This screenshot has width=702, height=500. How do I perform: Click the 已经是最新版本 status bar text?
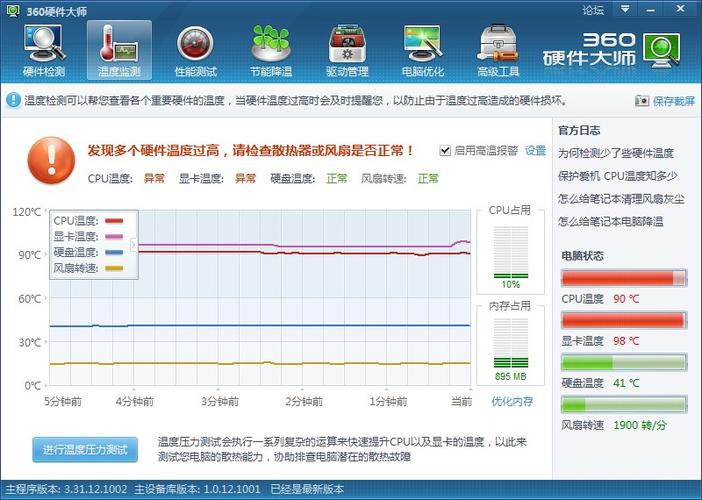(x=307, y=489)
